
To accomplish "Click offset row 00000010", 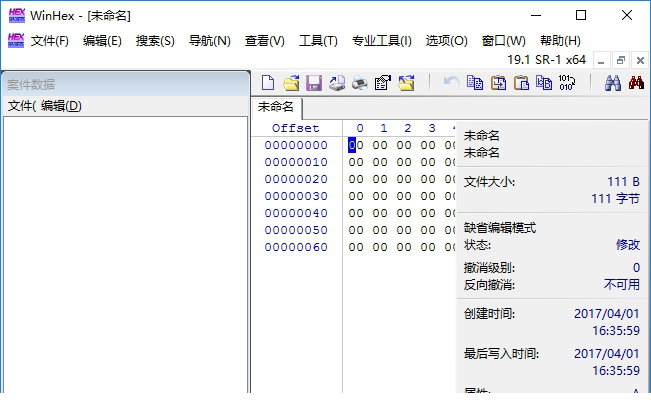I will (x=296, y=162).
